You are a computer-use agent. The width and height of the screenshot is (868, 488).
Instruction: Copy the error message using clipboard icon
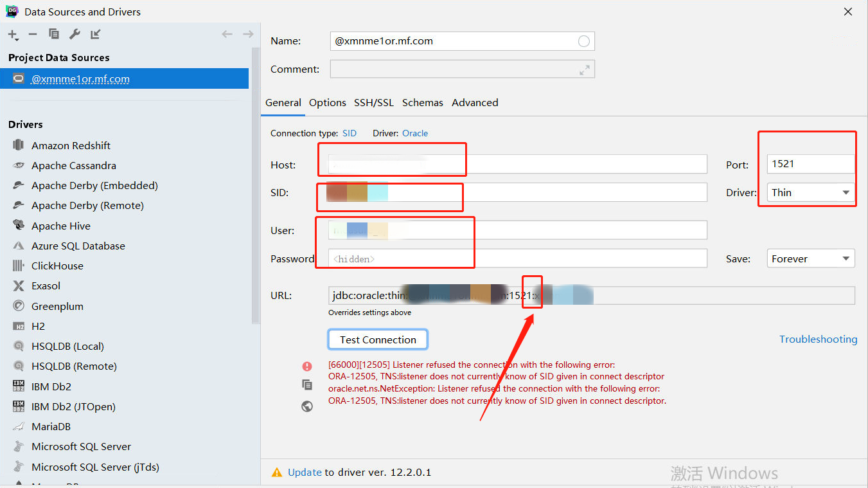307,384
